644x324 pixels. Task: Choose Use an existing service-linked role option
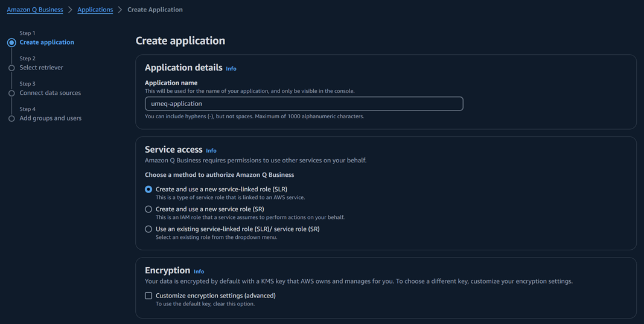148,229
